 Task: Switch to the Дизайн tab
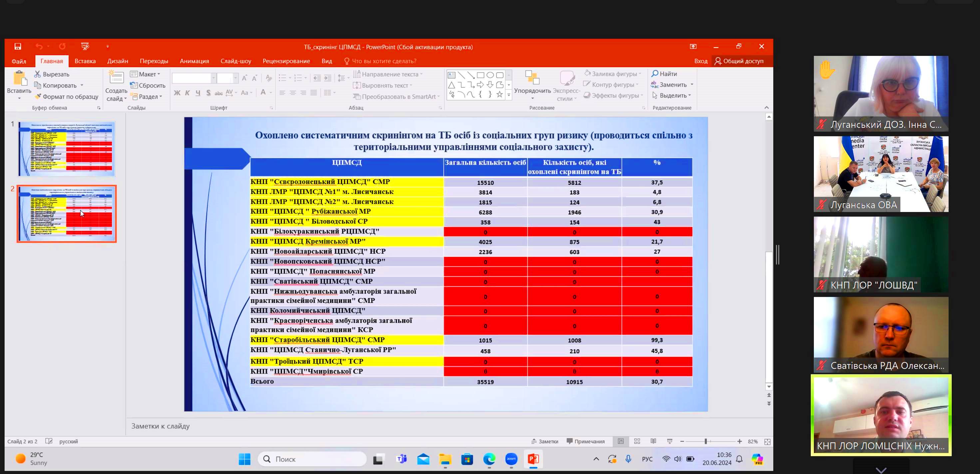118,61
